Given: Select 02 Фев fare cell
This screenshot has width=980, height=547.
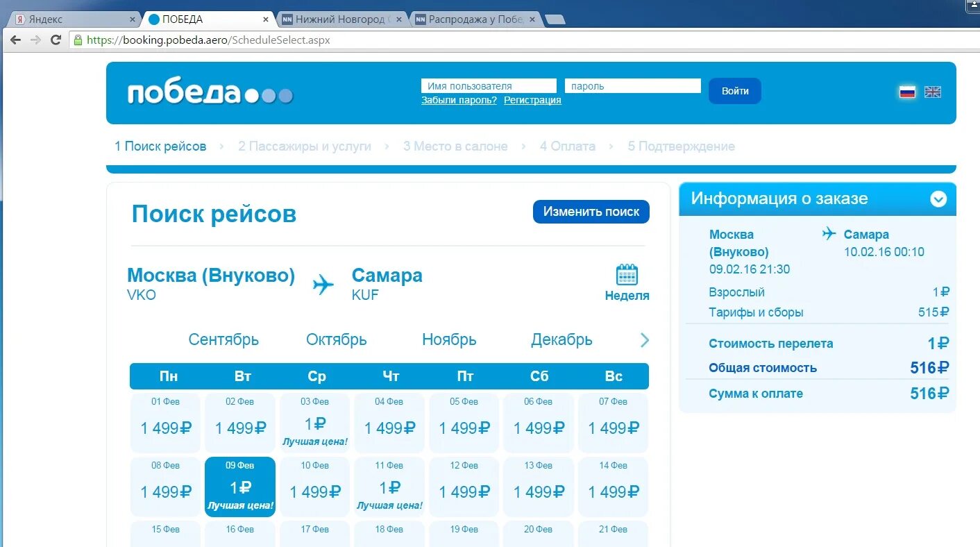Looking at the screenshot, I should (240, 423).
